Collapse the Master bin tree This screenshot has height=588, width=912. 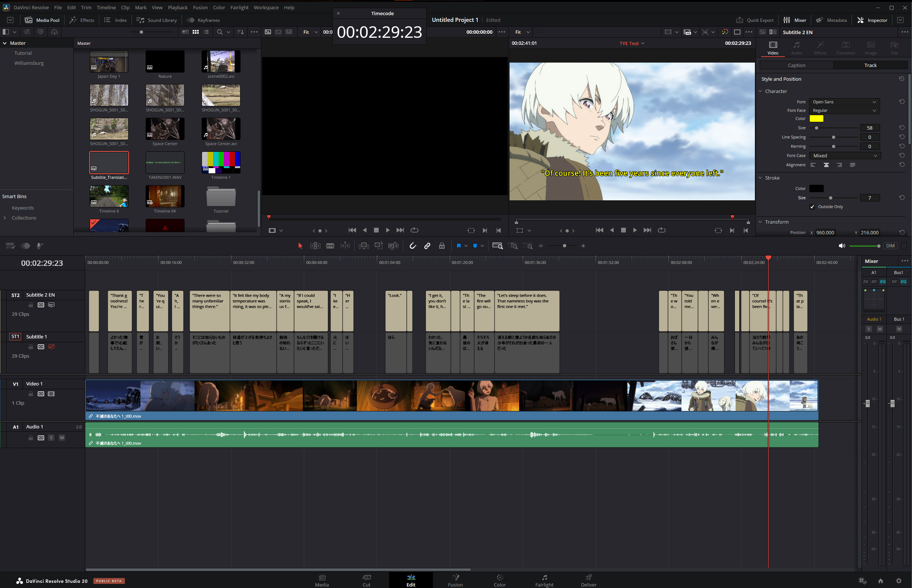coord(4,43)
